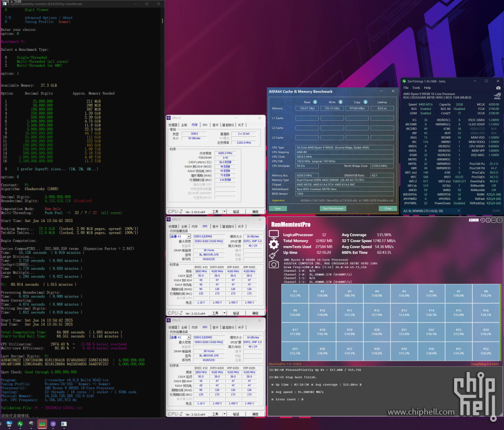Click Save button in AIDA64 benchmark
Image resolution: width=504 pixels, height=430 pixels.
[x=278, y=209]
